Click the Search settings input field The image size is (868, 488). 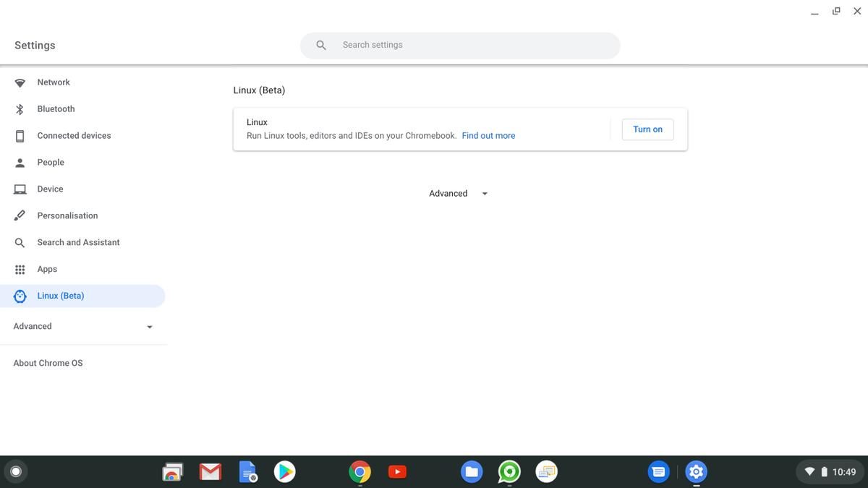point(460,45)
